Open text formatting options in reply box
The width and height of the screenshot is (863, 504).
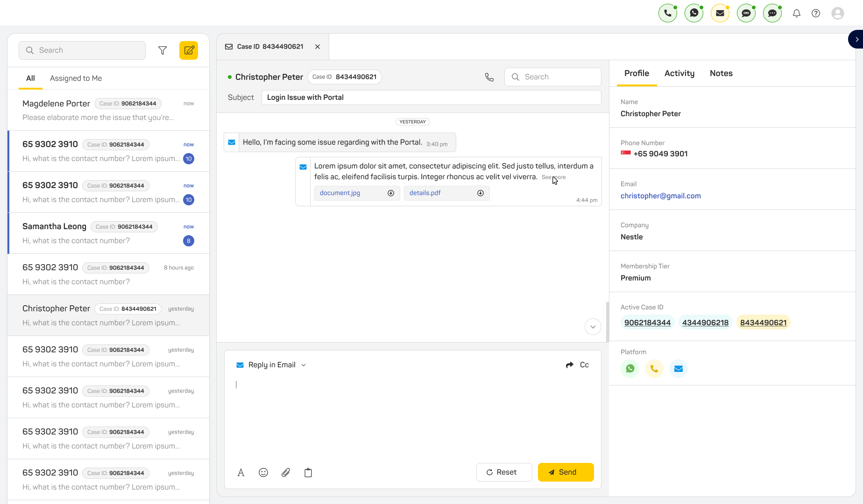(x=241, y=473)
